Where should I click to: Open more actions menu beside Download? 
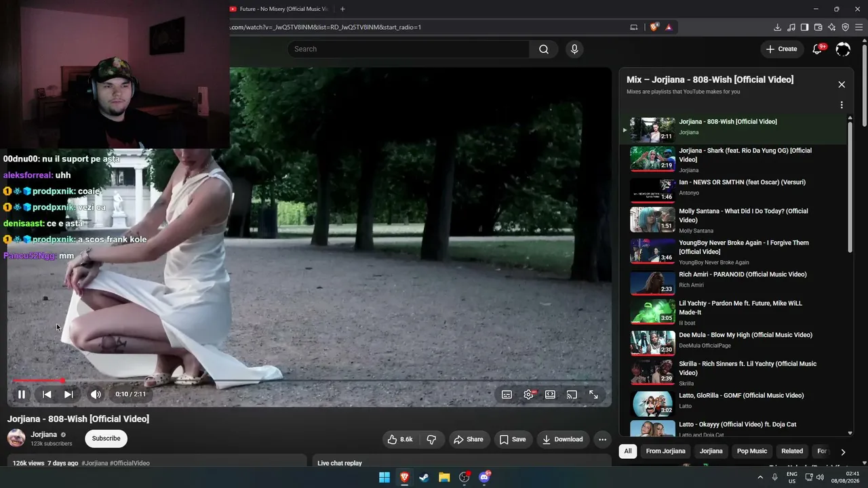tap(602, 439)
